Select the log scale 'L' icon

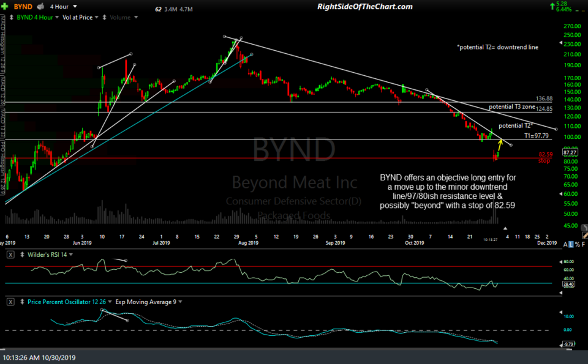coord(571,244)
